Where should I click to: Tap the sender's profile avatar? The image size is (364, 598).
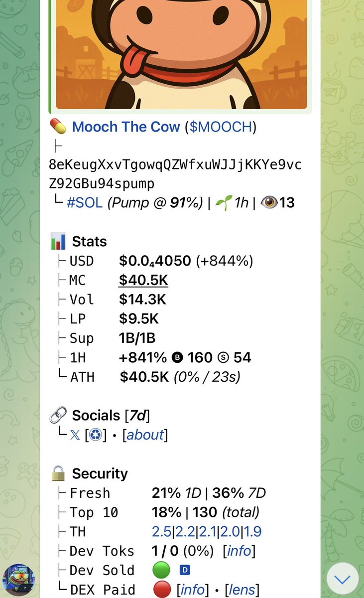tap(19, 580)
